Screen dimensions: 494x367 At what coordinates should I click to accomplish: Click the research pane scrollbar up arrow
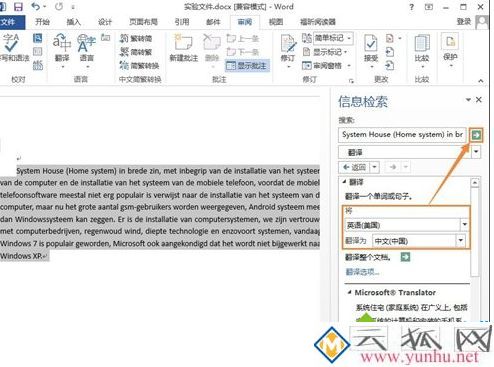[x=475, y=182]
